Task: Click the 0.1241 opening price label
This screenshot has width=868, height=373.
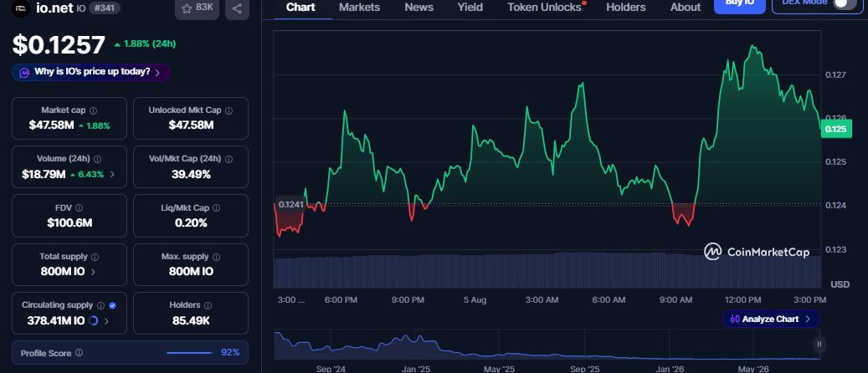Action: click(x=290, y=204)
